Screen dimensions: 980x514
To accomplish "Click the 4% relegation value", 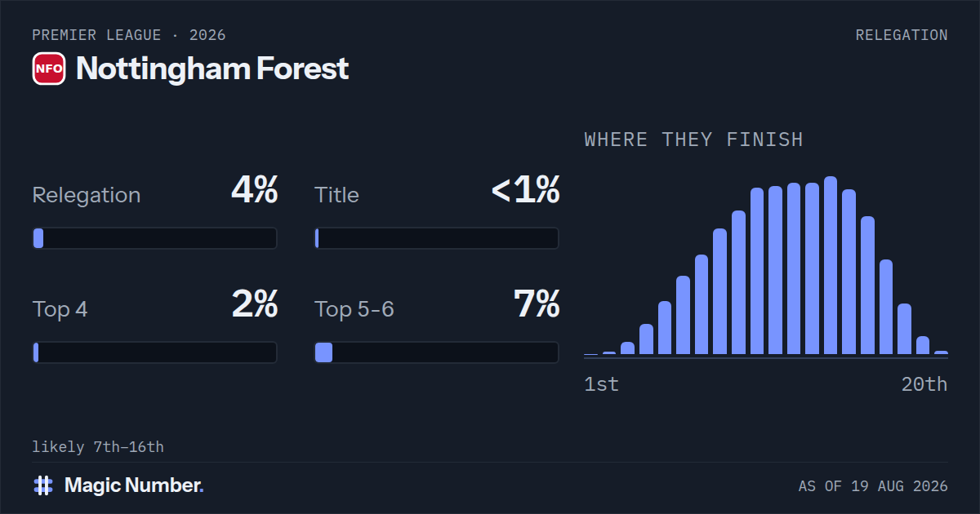I will click(x=255, y=191).
